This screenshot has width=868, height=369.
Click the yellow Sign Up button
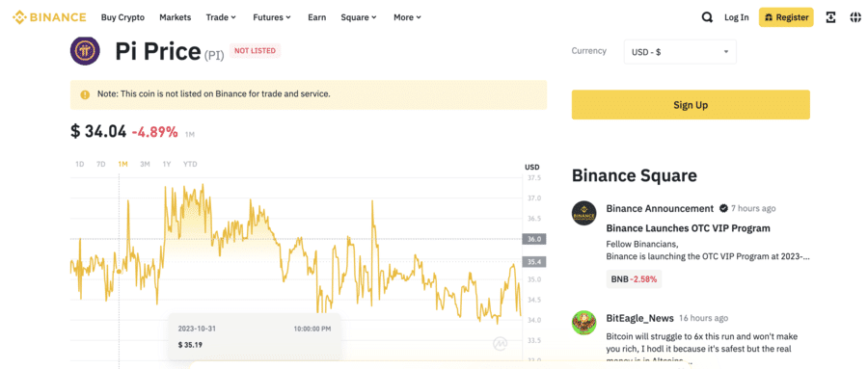click(x=691, y=105)
